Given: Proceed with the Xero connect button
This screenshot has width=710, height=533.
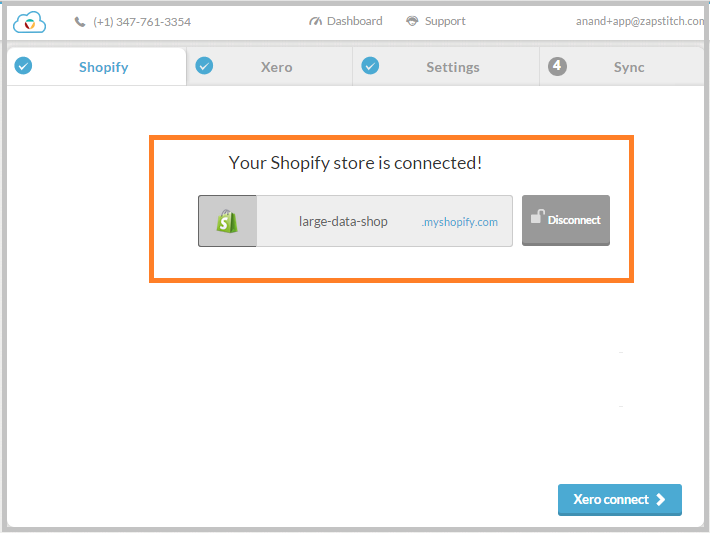Looking at the screenshot, I should [x=619, y=499].
